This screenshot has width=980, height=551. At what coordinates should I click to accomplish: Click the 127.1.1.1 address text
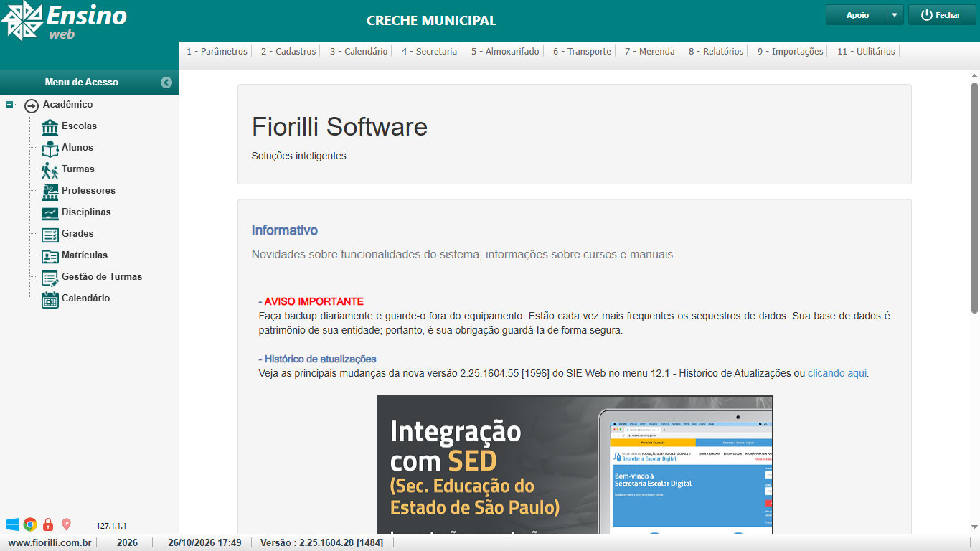coord(111,526)
